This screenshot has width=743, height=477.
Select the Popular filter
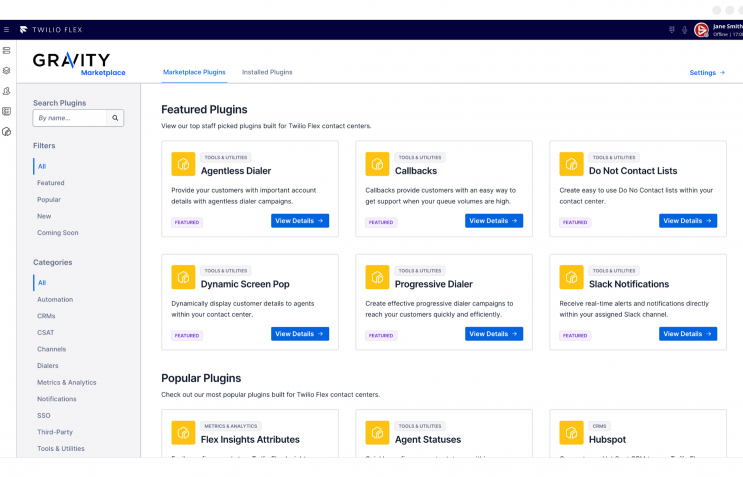coord(49,199)
